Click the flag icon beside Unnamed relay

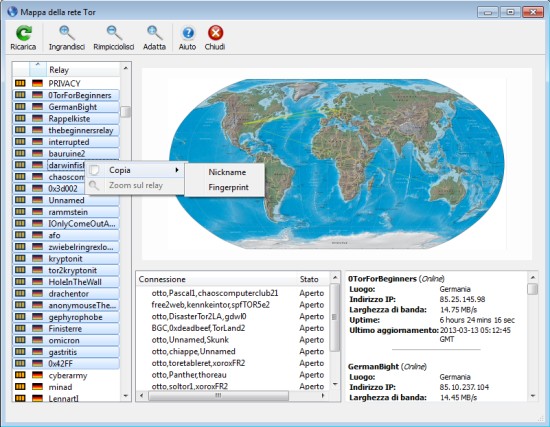coord(37,200)
